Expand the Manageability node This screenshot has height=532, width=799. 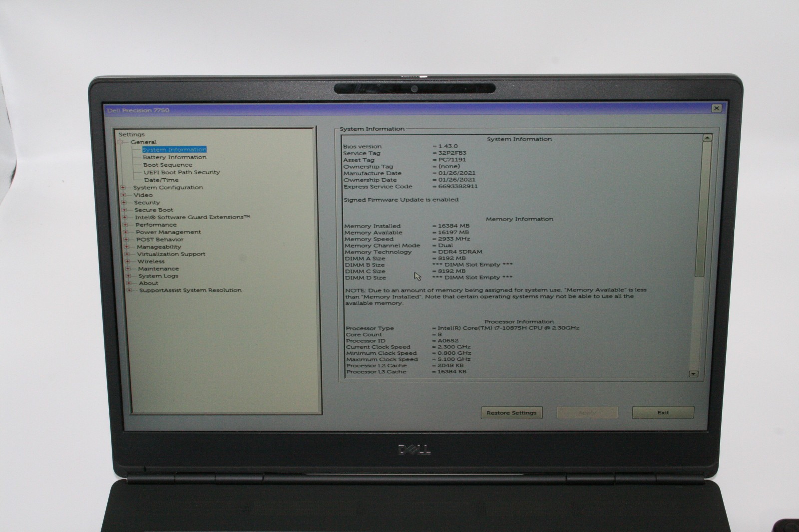point(127,247)
